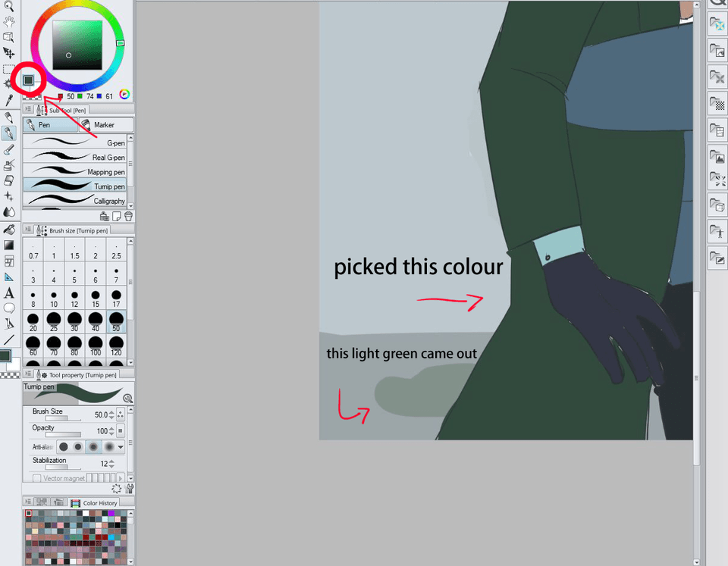This screenshot has width=728, height=566.
Task: Open the Brush size panel menu
Action: click(28, 230)
